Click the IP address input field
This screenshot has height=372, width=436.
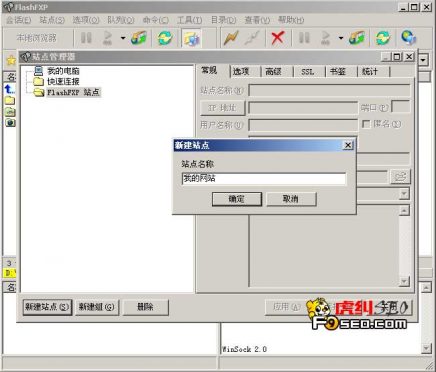pos(303,108)
